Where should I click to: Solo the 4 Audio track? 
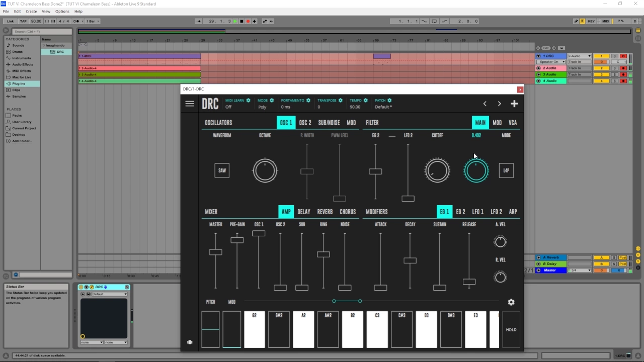[x=614, y=80]
